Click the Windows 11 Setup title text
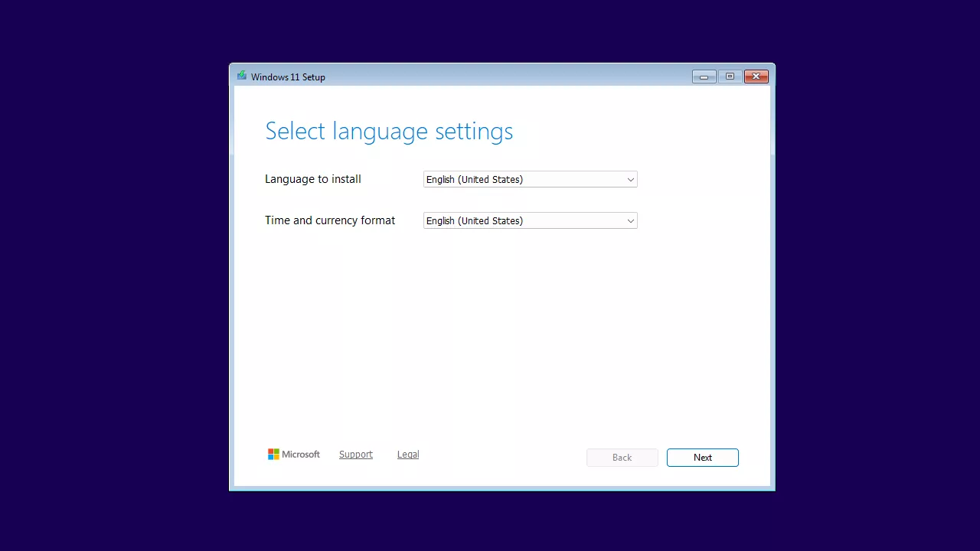The width and height of the screenshot is (980, 551). 288,77
